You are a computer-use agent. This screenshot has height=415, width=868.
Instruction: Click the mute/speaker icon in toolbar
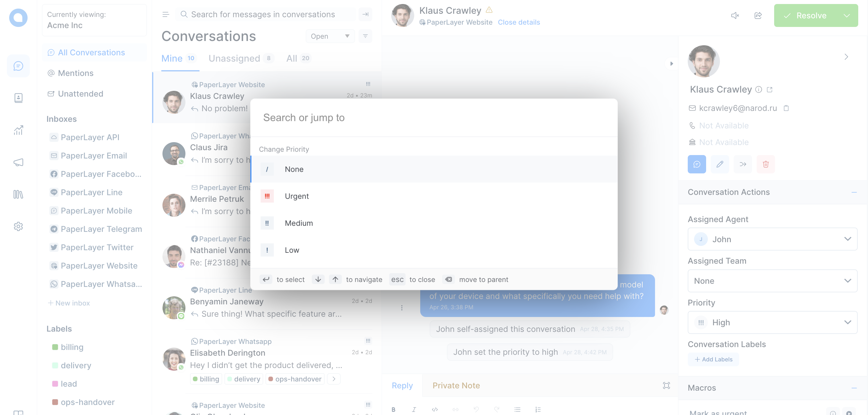tap(735, 15)
